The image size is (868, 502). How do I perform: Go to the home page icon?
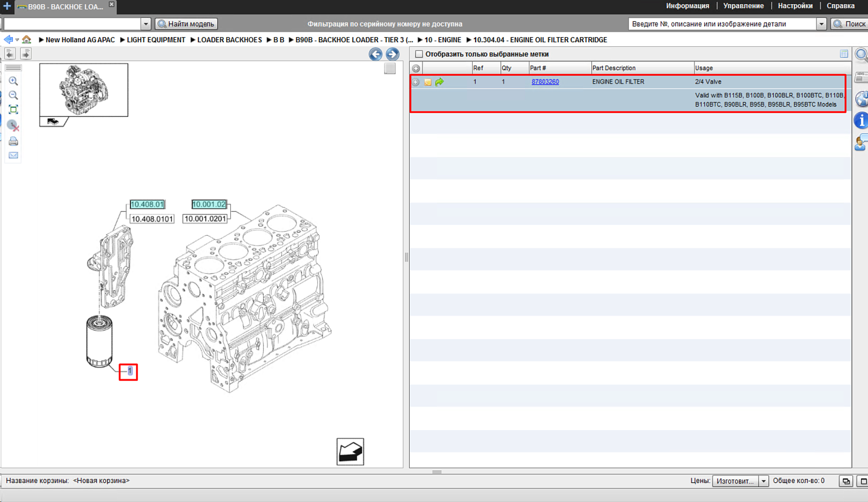(x=27, y=39)
